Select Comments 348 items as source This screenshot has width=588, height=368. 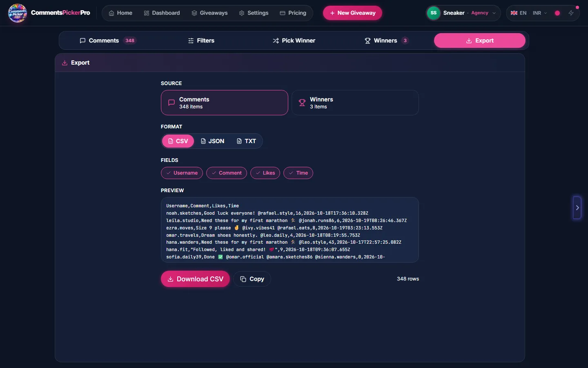point(225,103)
